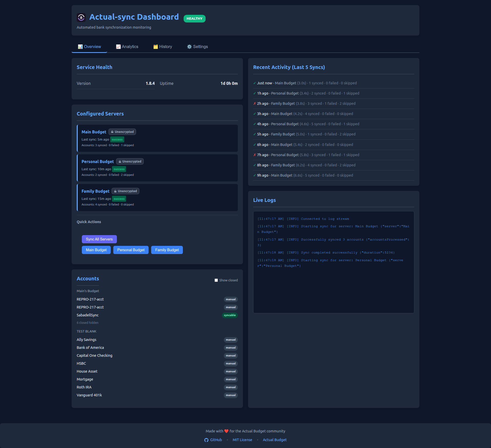Click the TEST BLANK budget heading
Viewport: 491px width, 448px height.
coord(86,331)
